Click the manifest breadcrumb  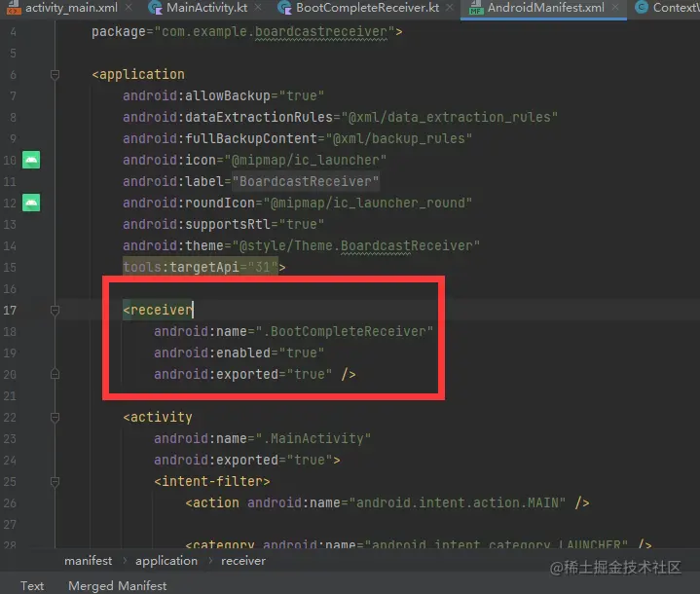(x=88, y=561)
